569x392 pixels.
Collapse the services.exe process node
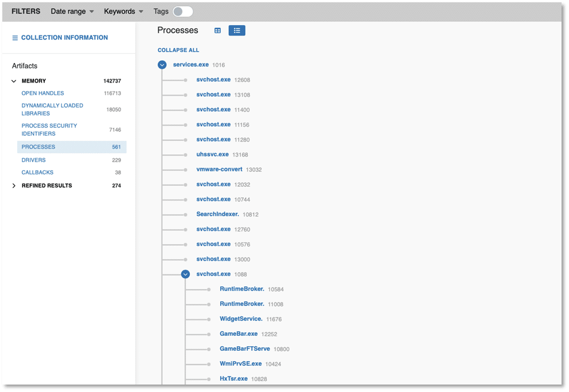(x=162, y=65)
